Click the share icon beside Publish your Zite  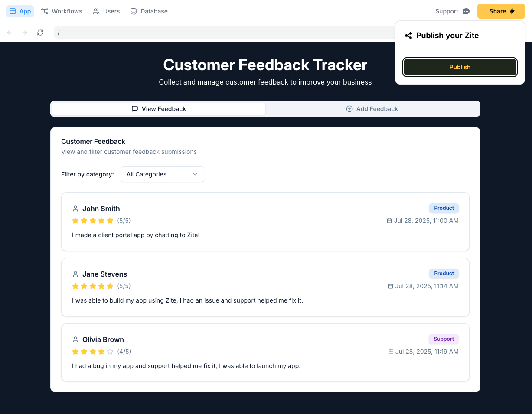coord(408,36)
